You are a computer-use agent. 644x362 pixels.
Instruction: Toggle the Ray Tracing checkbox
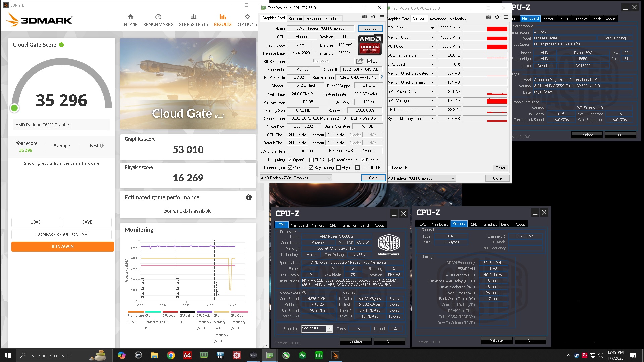pyautogui.click(x=311, y=168)
